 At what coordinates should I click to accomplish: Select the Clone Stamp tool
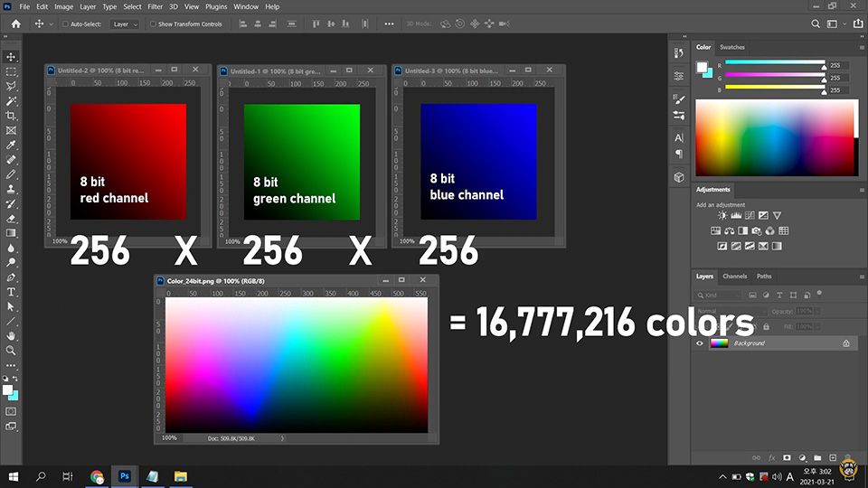(x=11, y=189)
